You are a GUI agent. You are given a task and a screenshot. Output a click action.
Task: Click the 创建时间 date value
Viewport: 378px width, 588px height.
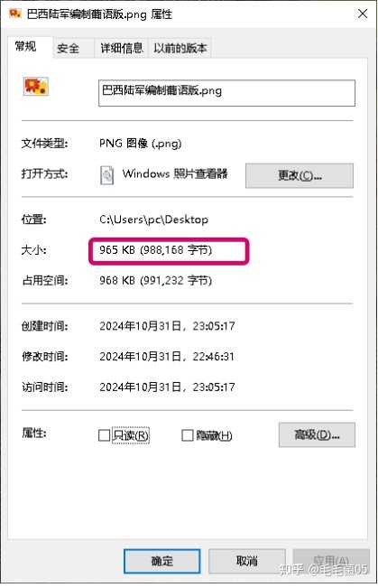click(x=167, y=326)
